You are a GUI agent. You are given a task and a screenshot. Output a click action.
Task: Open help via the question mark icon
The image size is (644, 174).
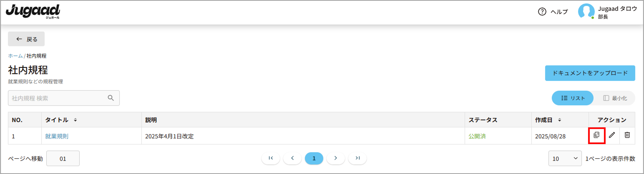[x=542, y=12]
